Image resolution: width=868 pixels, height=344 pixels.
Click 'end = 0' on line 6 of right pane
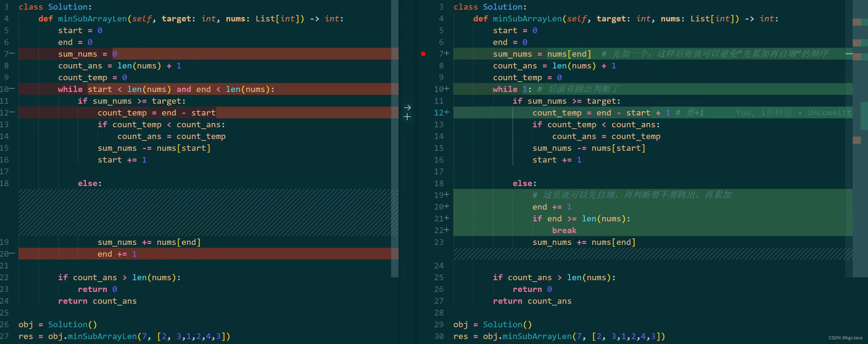pyautogui.click(x=510, y=42)
